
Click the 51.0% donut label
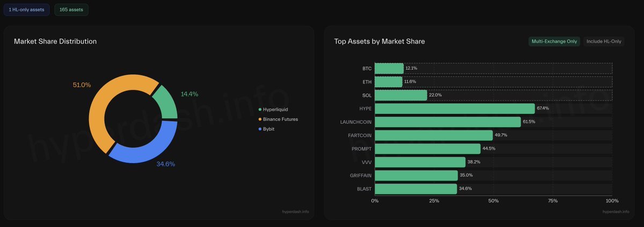coord(82,85)
